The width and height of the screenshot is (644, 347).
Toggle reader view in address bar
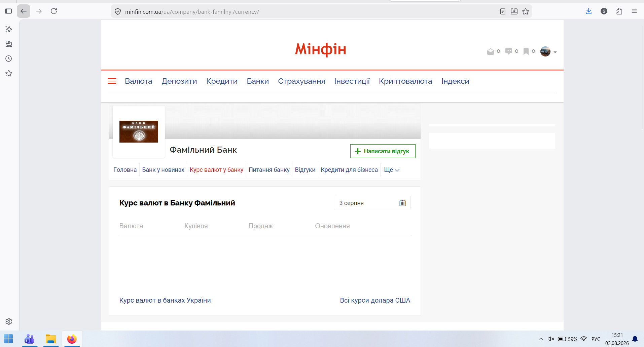tap(503, 11)
